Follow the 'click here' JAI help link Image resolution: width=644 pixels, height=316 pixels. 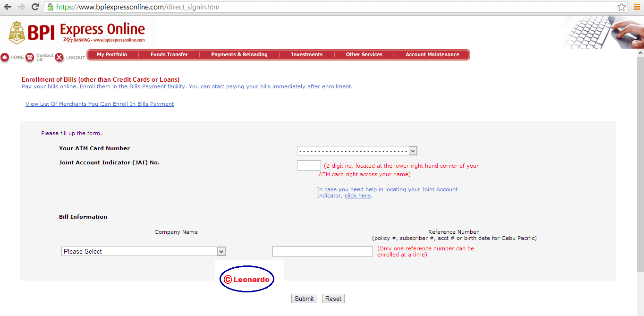[x=357, y=196]
